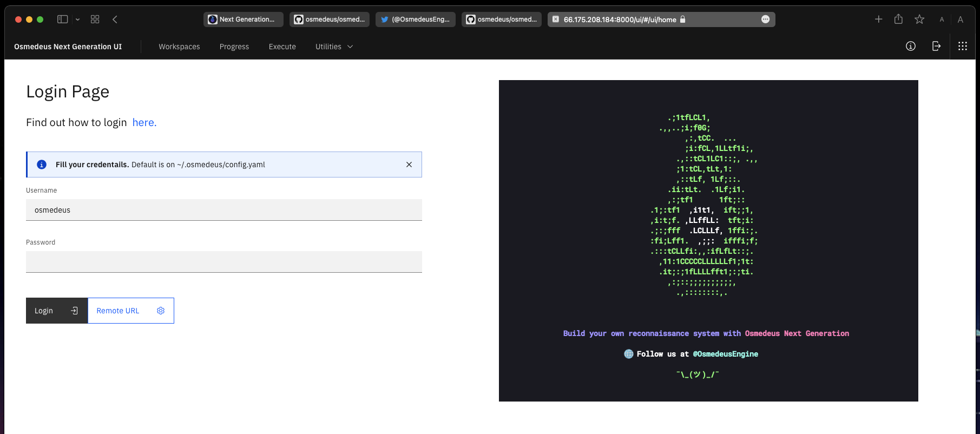Click the Share icon in Safari toolbar

point(898,19)
